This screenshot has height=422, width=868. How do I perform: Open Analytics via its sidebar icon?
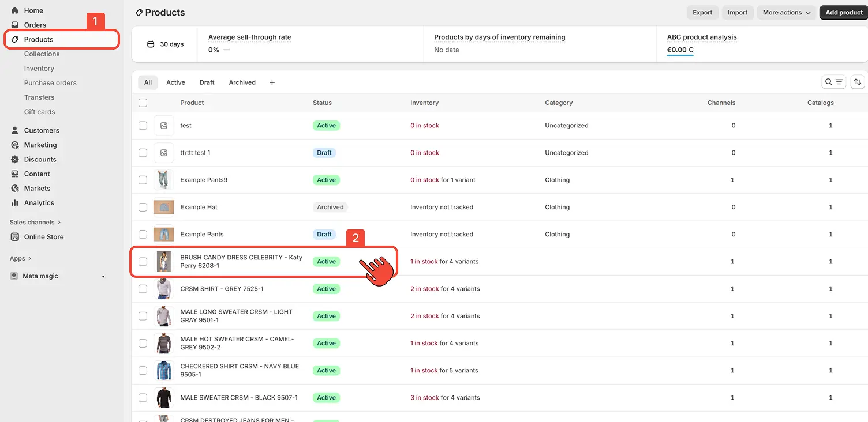(14, 203)
